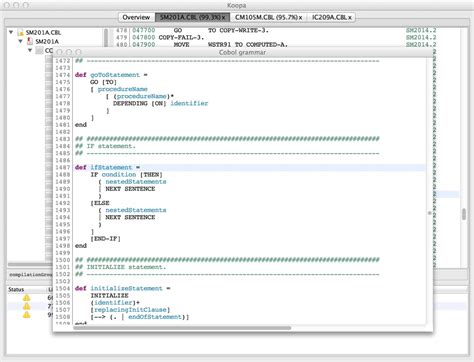Select the SM201A tree item

tap(47, 41)
